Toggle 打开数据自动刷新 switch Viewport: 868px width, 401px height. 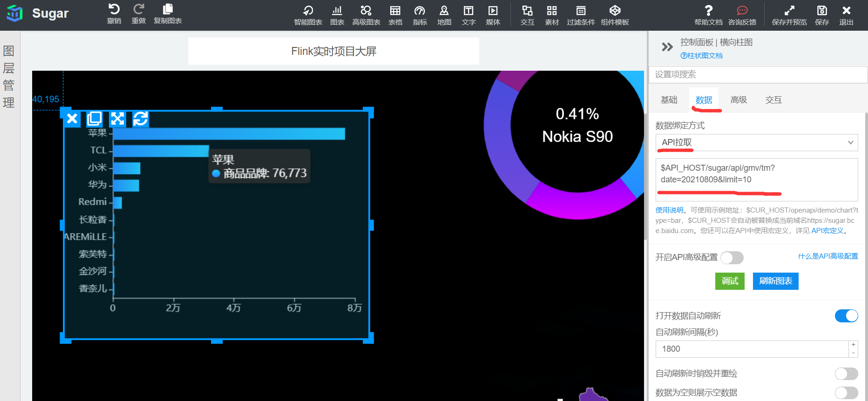pos(847,316)
